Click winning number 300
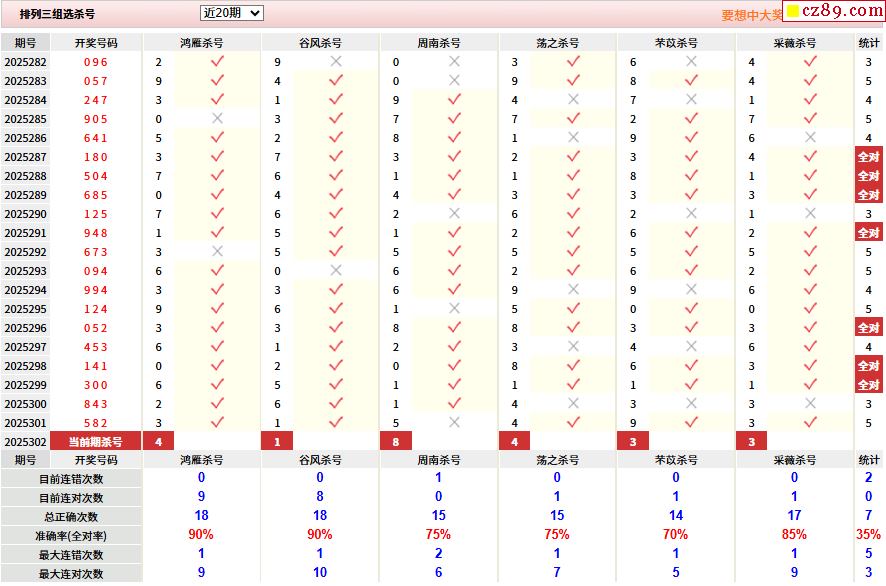The height and width of the screenshot is (586, 886). click(95, 385)
